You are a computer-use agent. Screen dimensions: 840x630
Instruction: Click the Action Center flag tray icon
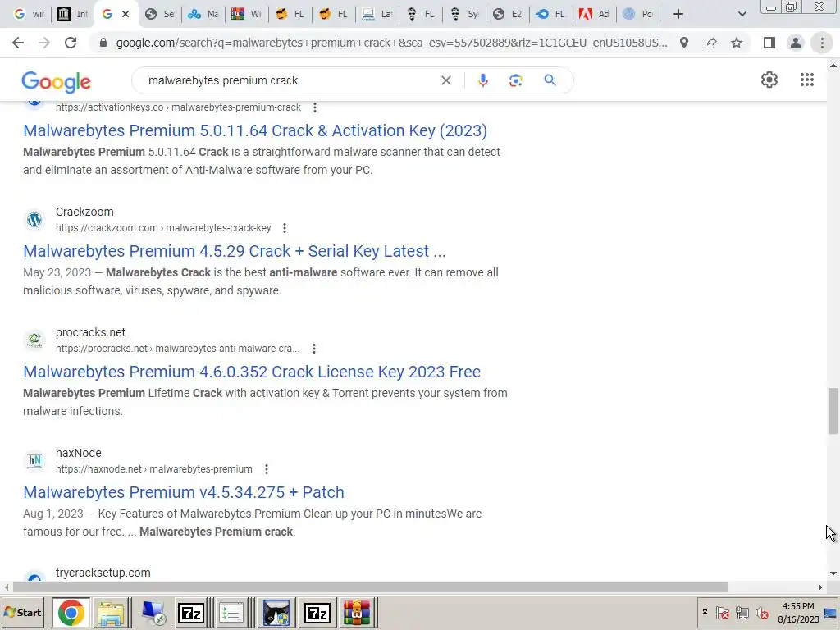[722, 612]
